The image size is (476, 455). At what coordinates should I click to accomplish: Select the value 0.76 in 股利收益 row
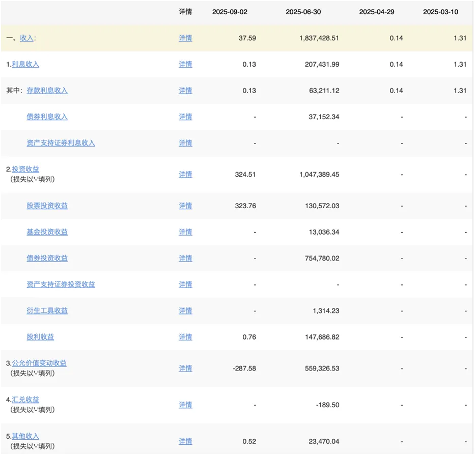249,337
